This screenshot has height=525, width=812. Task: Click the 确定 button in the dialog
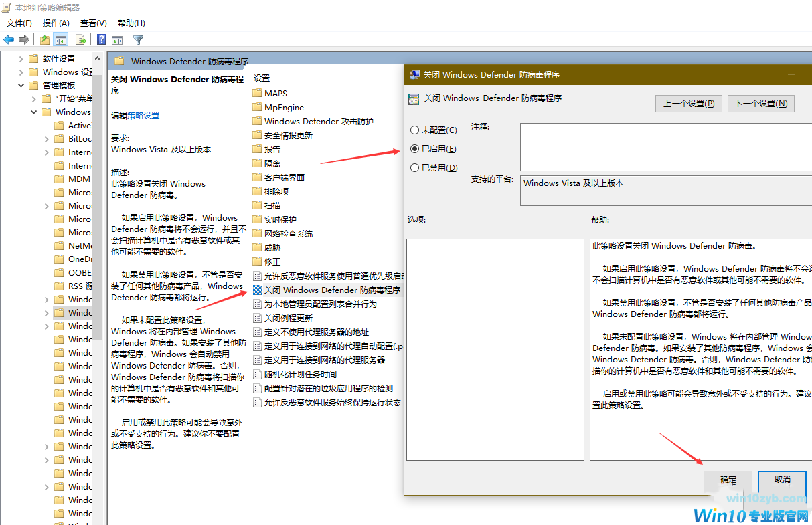click(728, 480)
